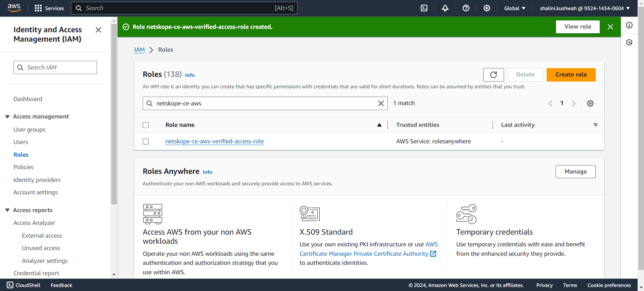Click the page vertical scrollbar on right
This screenshot has height=291, width=644.
point(641,138)
